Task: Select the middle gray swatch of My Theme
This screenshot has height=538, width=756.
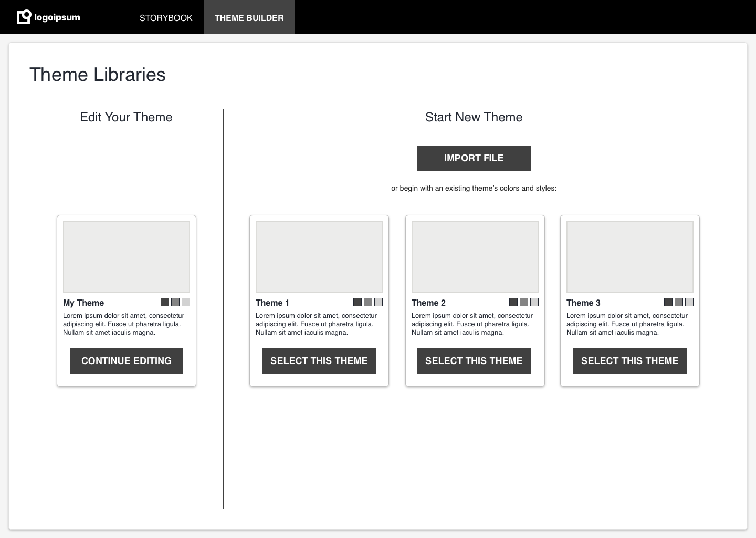Action: click(175, 302)
